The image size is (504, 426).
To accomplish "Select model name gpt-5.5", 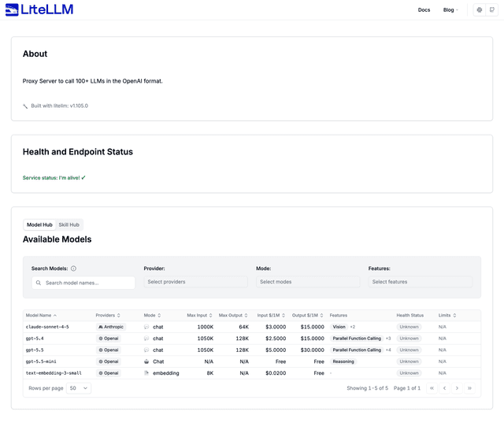I will (x=35, y=350).
